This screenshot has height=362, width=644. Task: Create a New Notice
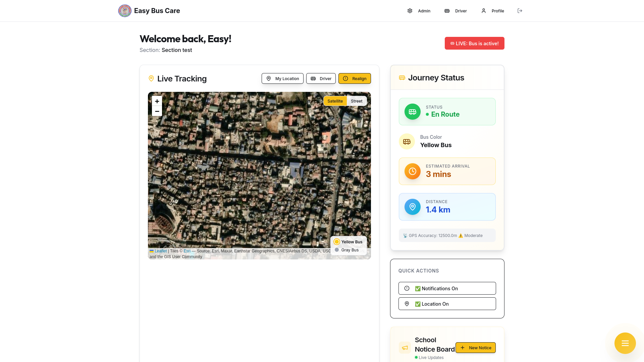click(x=475, y=348)
